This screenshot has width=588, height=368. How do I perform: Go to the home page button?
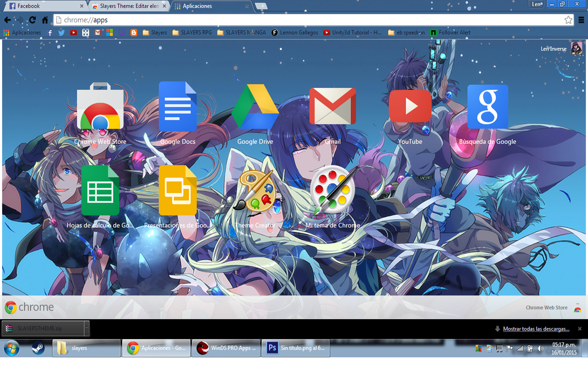click(45, 20)
